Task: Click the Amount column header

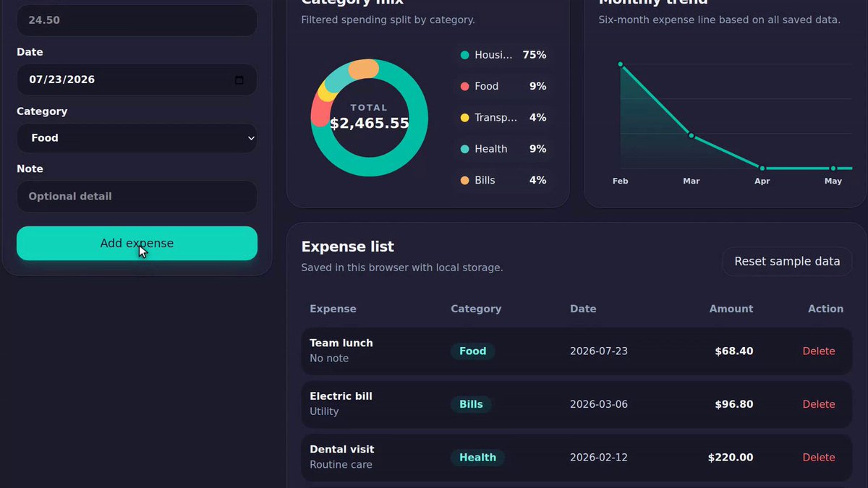Action: (x=731, y=309)
